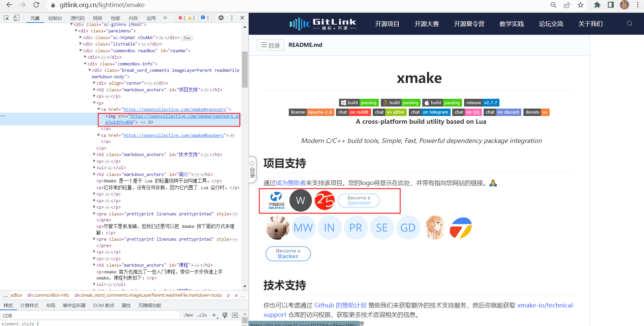This screenshot has height=326, width=644.
Task: Go forward in browser history
Action: coord(23,5)
